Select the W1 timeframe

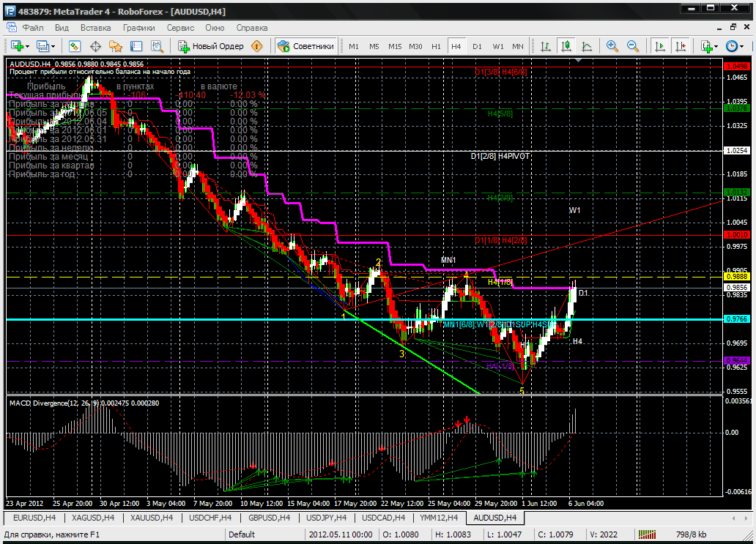tap(498, 46)
